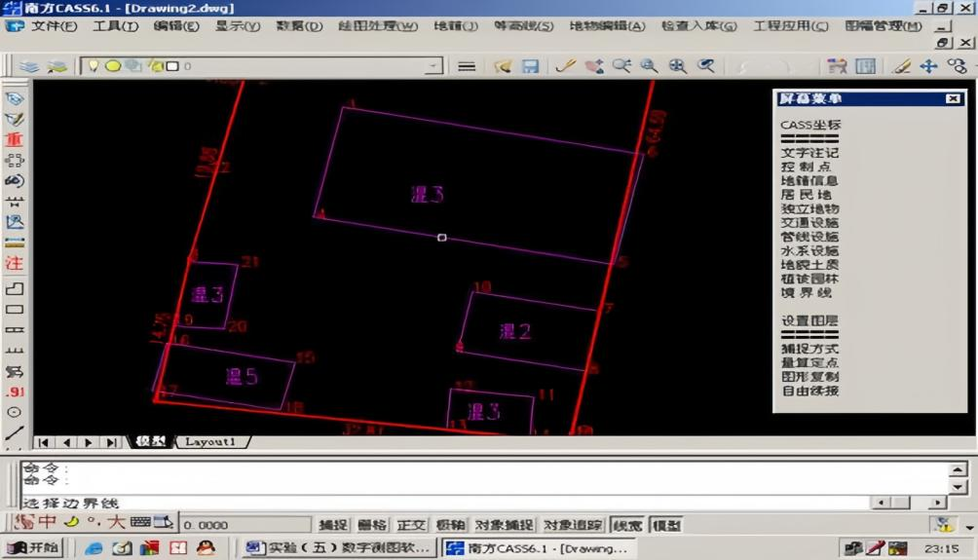Click the red 重 icon in left toolbar

coord(14,139)
